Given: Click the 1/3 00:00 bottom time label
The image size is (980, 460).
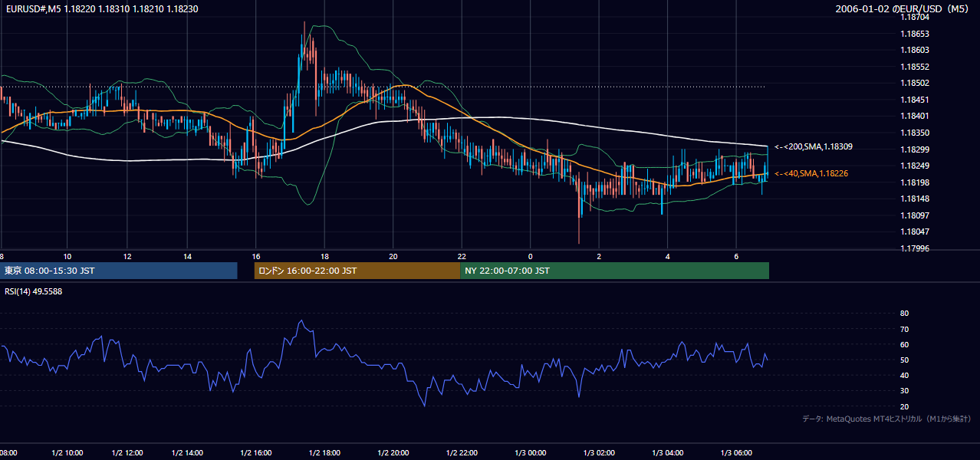Looking at the screenshot, I should pos(530,452).
